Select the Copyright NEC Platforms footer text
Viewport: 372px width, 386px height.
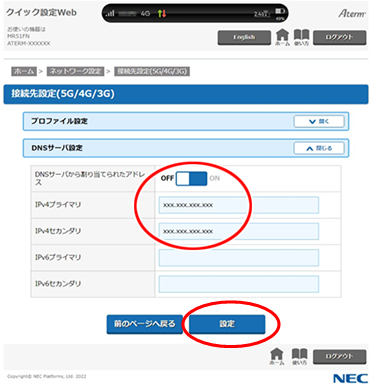(47, 377)
